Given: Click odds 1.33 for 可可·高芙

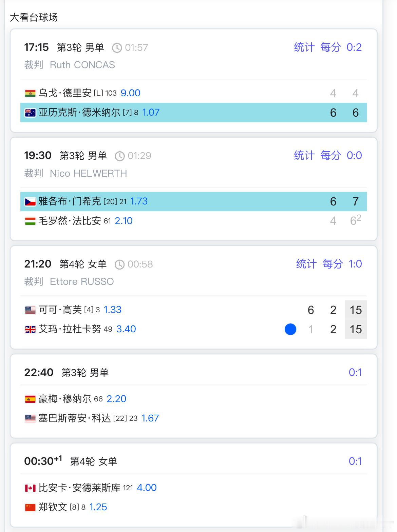Looking at the screenshot, I should [x=112, y=310].
